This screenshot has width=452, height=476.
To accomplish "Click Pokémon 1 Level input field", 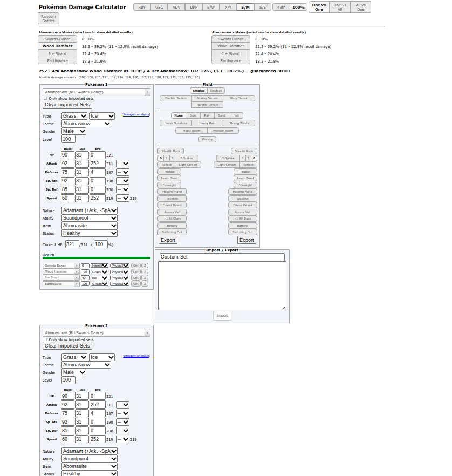I will coord(69,139).
